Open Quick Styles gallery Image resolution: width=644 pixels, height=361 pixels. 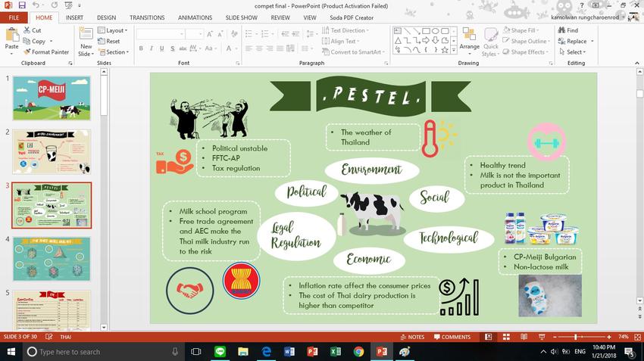pos(490,42)
